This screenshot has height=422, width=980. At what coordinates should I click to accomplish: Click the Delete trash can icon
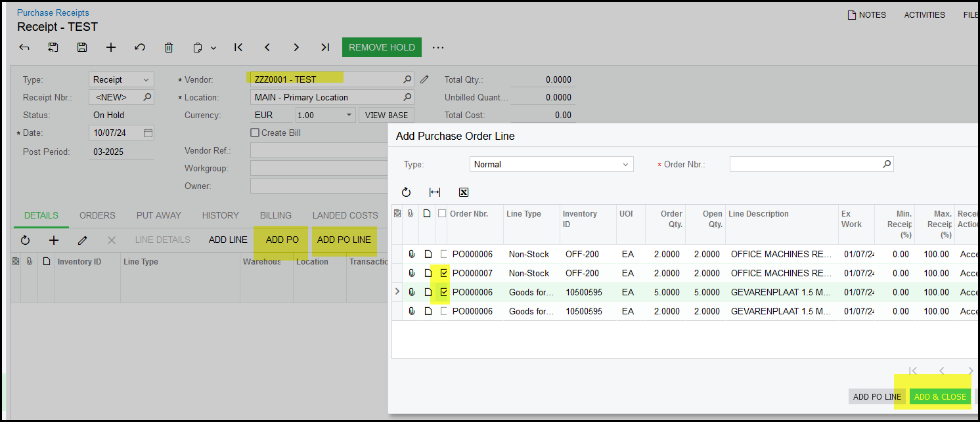click(169, 47)
